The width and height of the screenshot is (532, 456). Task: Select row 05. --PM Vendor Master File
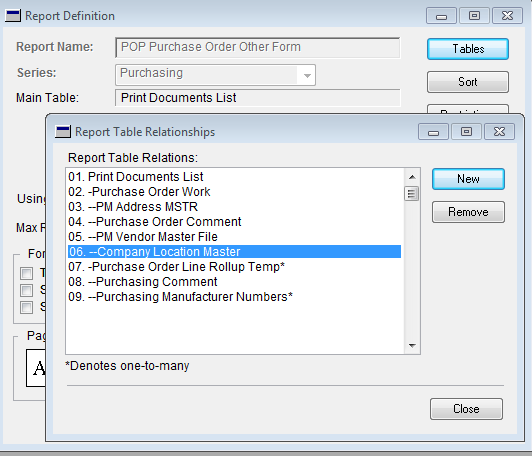point(234,236)
